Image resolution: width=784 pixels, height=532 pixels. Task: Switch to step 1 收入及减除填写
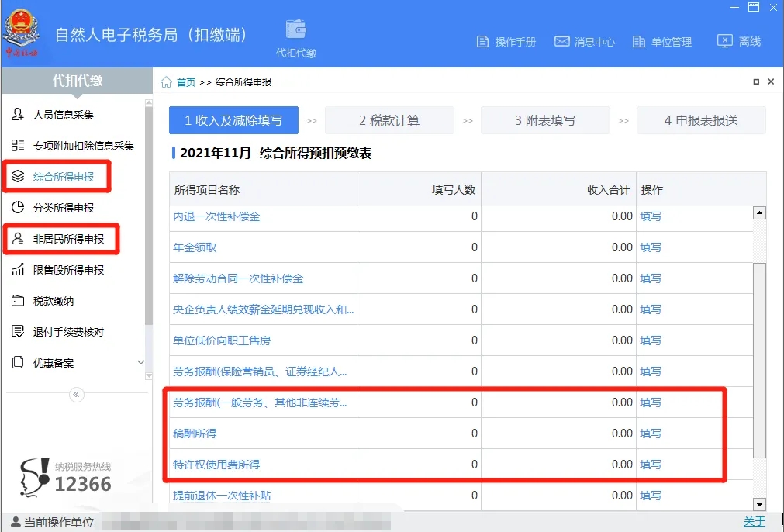tap(233, 120)
